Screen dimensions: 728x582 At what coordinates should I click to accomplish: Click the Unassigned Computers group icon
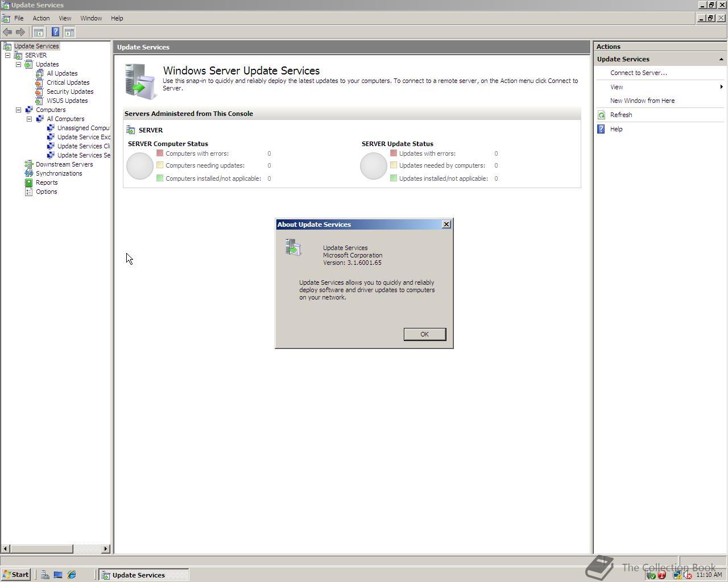51,128
